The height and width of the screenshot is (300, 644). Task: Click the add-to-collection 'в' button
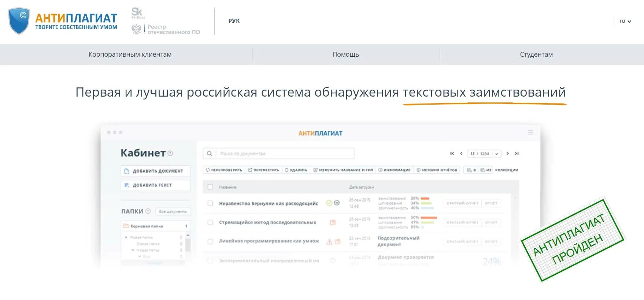point(471,170)
